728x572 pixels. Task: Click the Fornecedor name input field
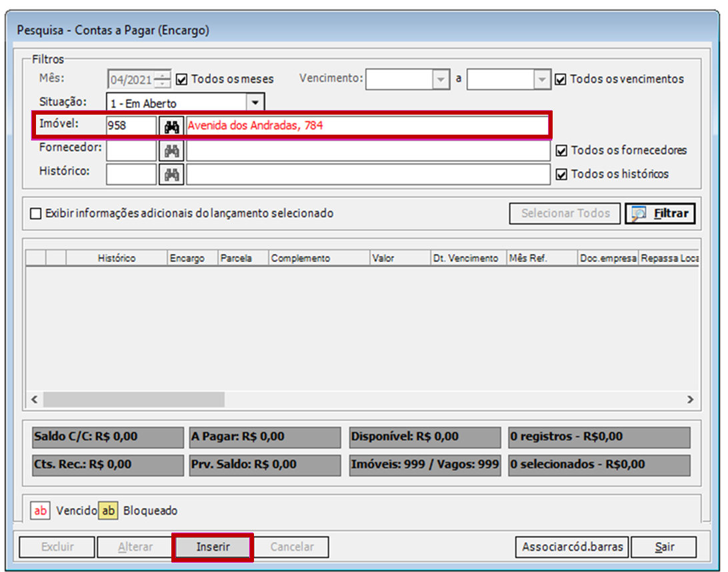coord(368,151)
